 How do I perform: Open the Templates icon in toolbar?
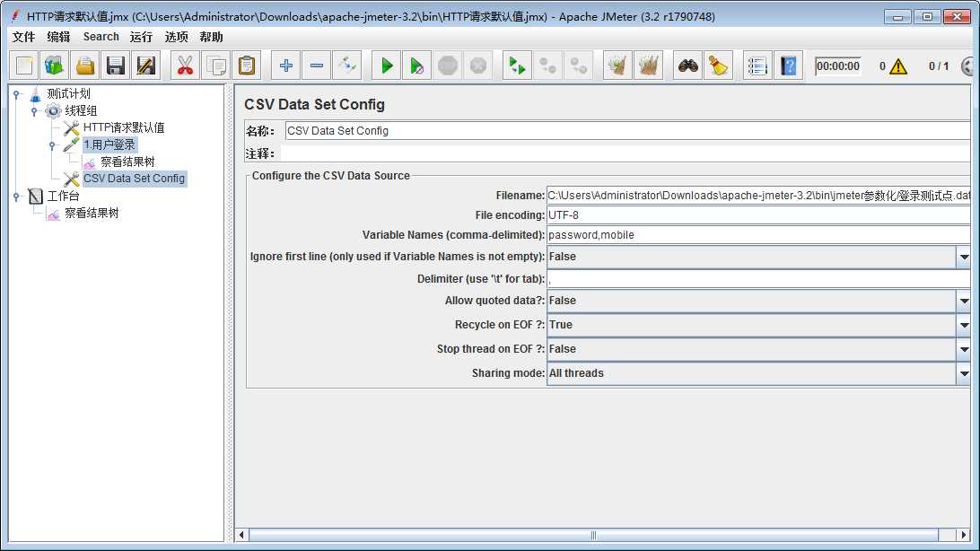[55, 66]
